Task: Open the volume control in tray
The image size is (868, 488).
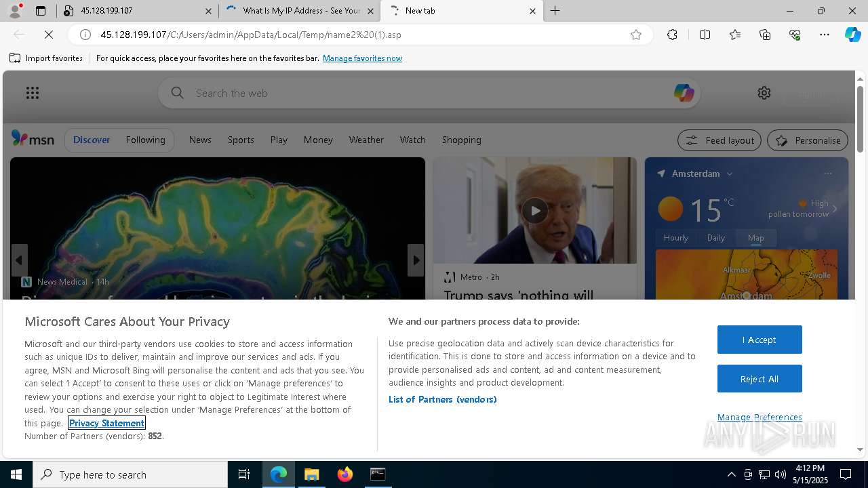Action: (x=781, y=474)
